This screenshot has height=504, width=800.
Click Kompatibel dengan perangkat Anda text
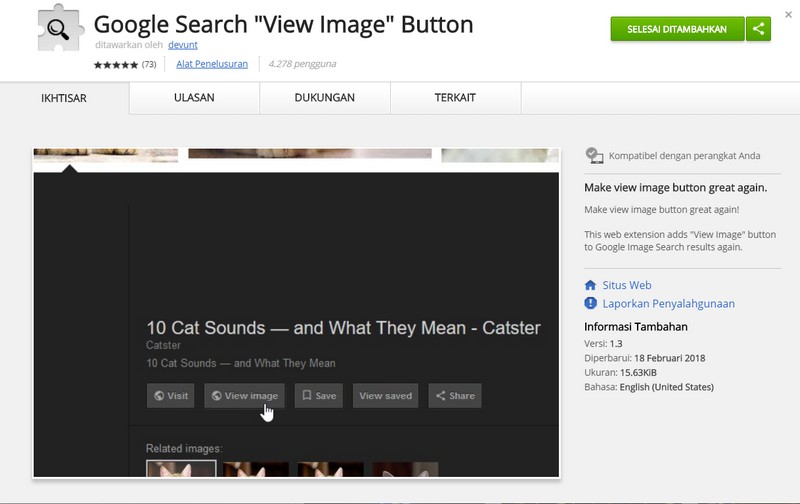click(684, 156)
